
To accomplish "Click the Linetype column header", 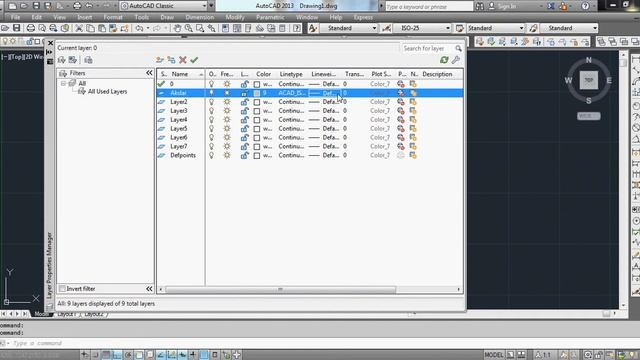I will click(x=291, y=74).
